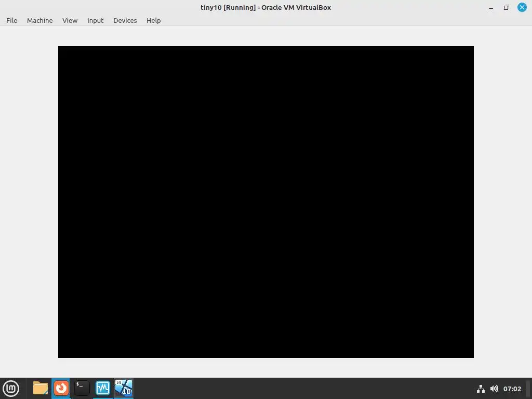
Task: Minimize the VirtualBox window
Action: [491, 7]
